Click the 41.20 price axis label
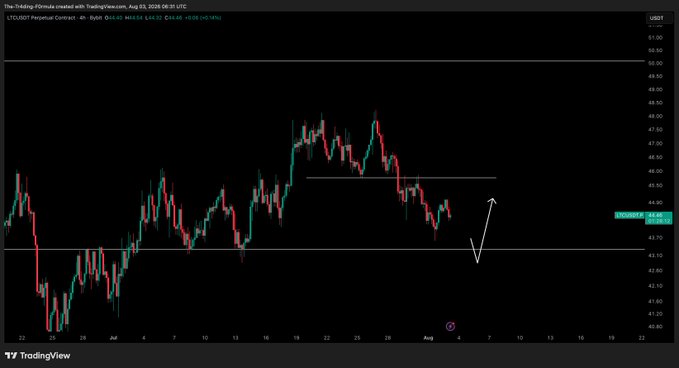The image size is (679, 368). 655,313
